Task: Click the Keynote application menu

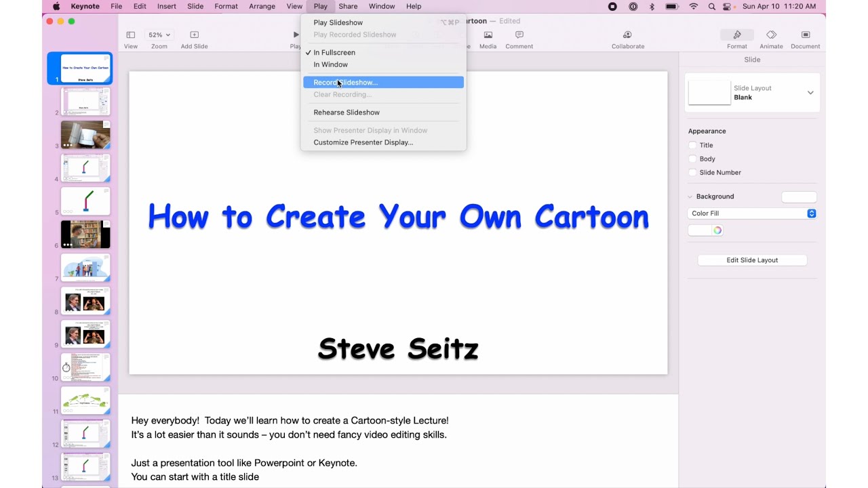Action: click(x=85, y=6)
